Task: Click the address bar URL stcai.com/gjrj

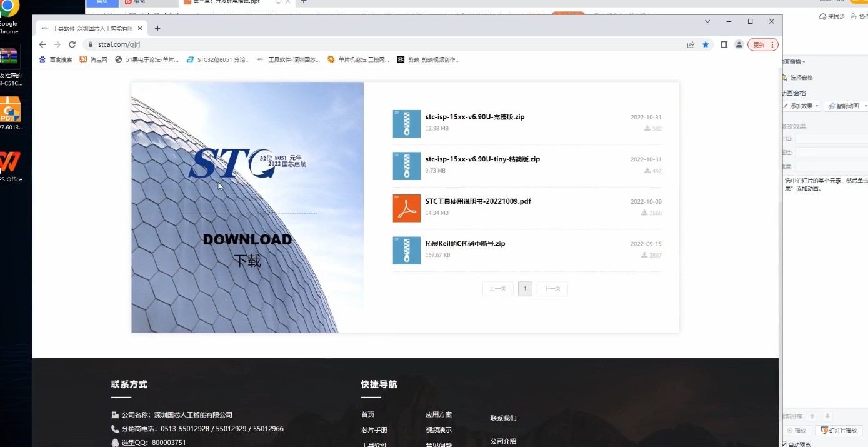Action: pyautogui.click(x=119, y=44)
